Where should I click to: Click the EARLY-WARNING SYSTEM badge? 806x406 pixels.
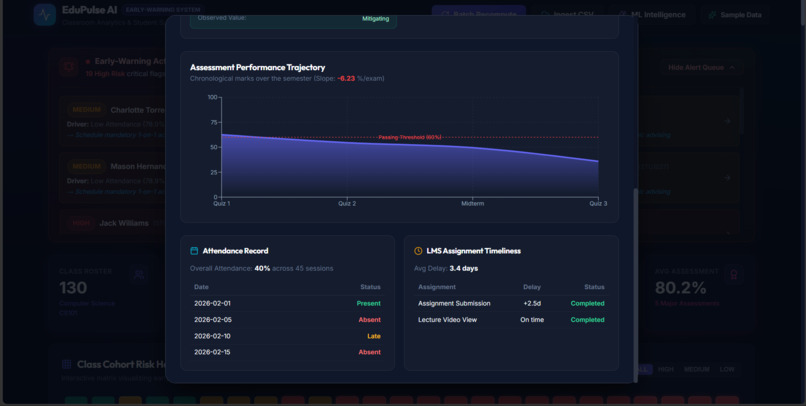[163, 10]
